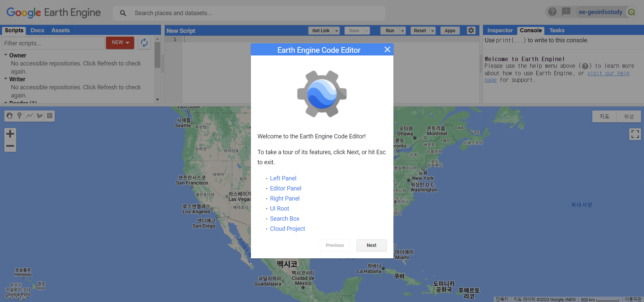Click the scripts panel scrollbar thumb
644x302 pixels.
point(157,54)
